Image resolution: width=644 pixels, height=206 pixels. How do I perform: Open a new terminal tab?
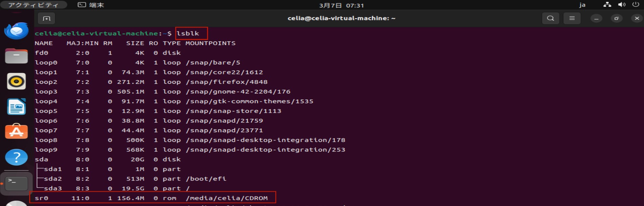(x=46, y=18)
